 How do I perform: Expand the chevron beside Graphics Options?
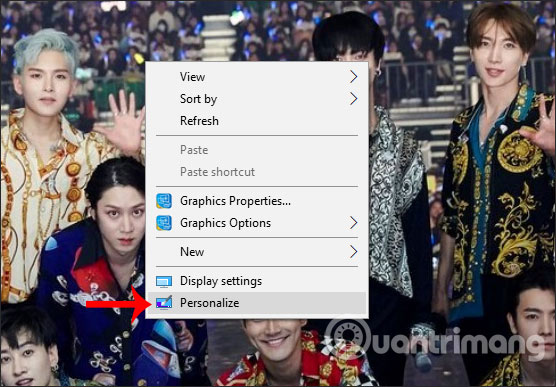[x=354, y=223]
